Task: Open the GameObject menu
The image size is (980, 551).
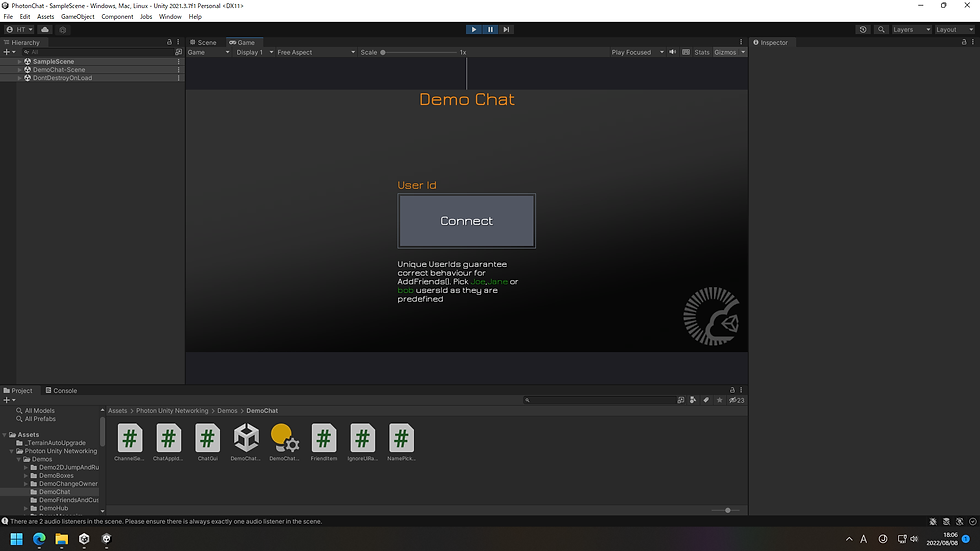Action: pyautogui.click(x=78, y=17)
